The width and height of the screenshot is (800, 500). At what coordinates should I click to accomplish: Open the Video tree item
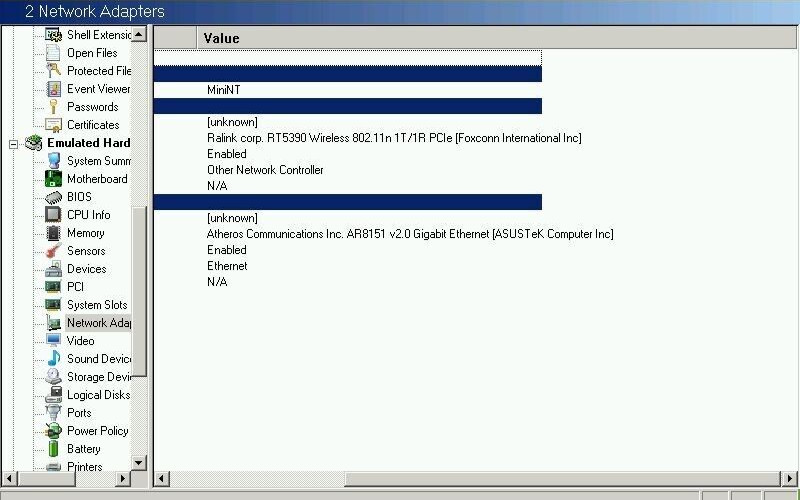pyautogui.click(x=80, y=340)
